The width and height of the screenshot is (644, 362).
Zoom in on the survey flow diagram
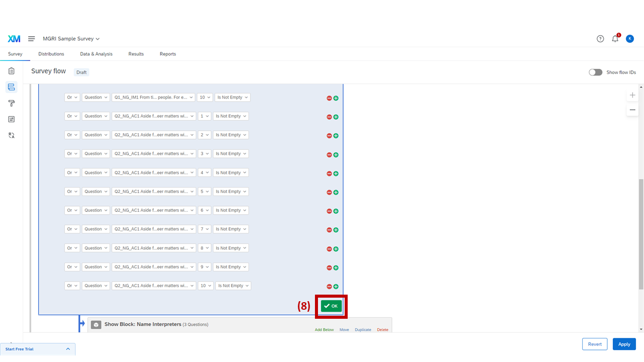pyautogui.click(x=632, y=95)
